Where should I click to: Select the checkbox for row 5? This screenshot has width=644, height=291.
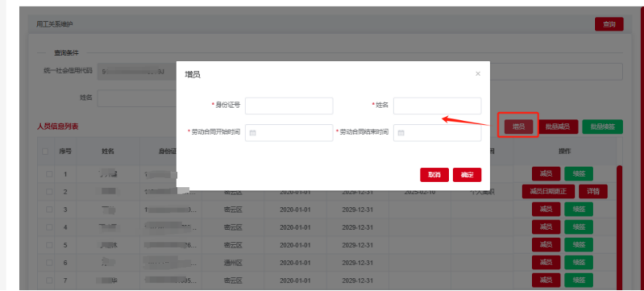pyautogui.click(x=49, y=245)
